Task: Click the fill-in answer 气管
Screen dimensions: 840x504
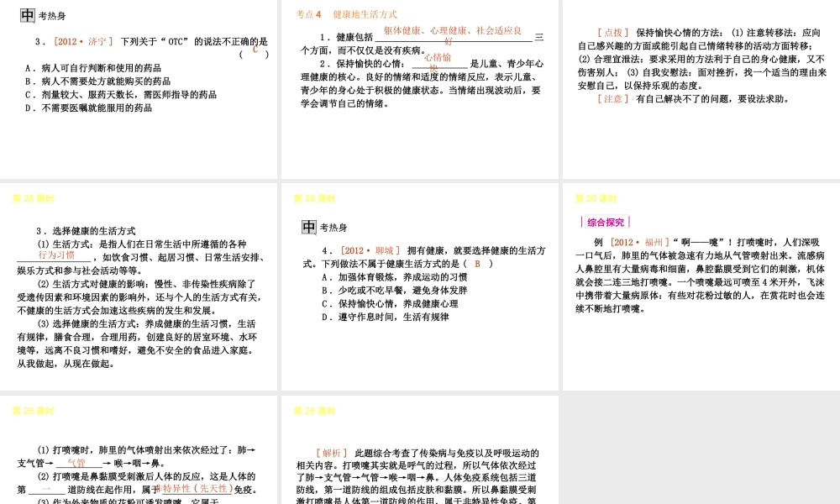Action: point(76,463)
